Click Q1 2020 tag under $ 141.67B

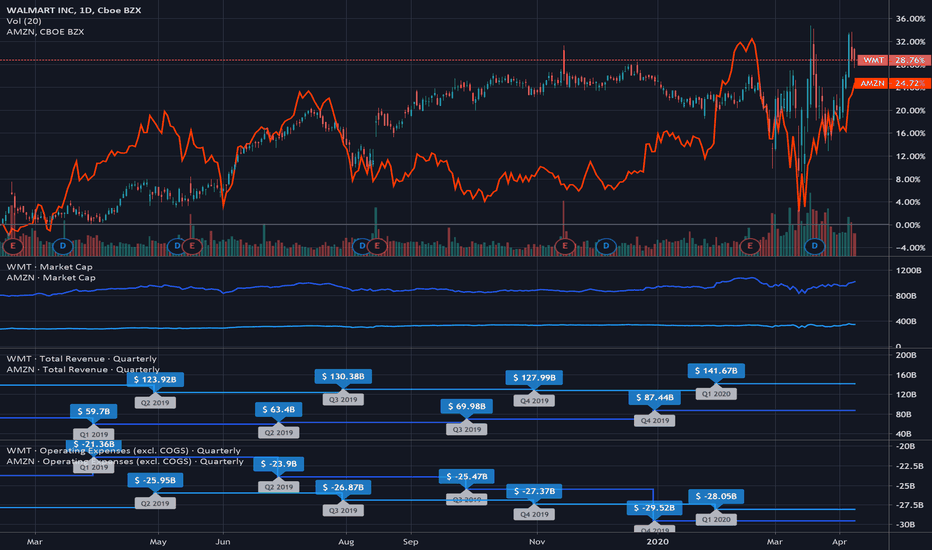(x=716, y=394)
